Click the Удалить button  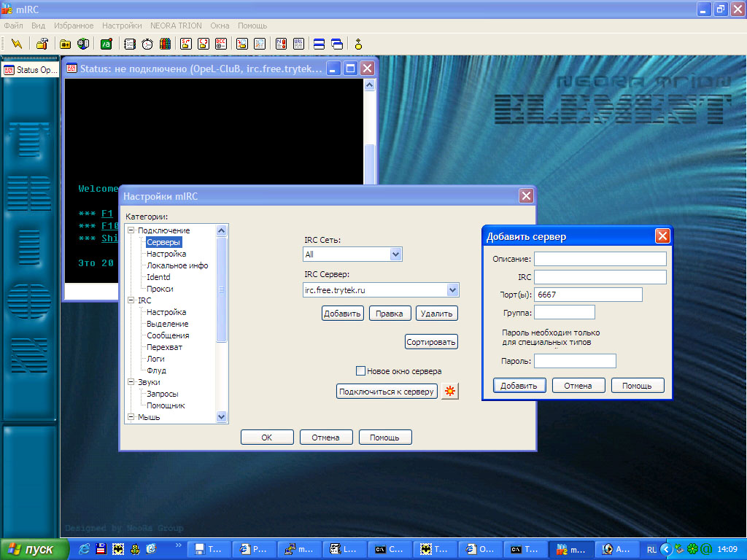coord(436,314)
